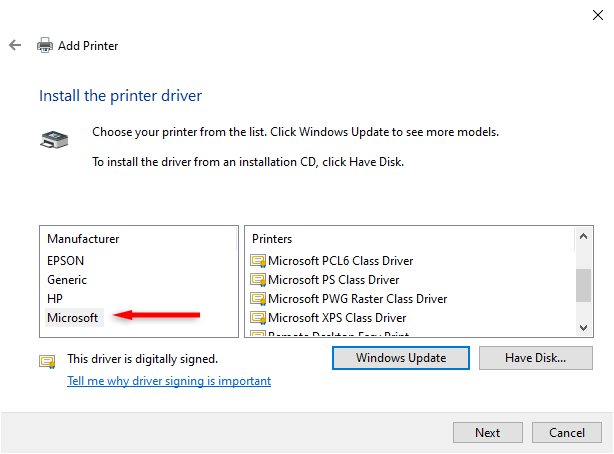Click the Microsoft PCL6 Class Driver icon
This screenshot has height=454, width=614.
coord(258,261)
